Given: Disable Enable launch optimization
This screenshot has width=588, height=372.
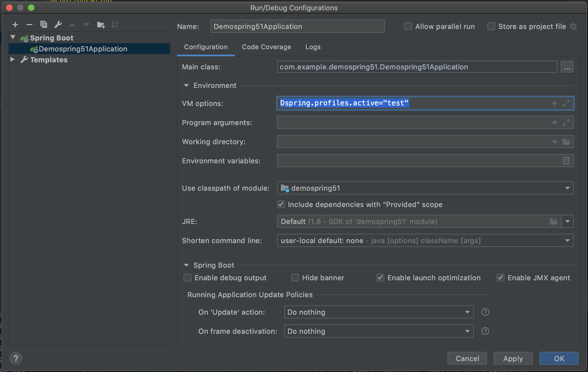Looking at the screenshot, I should (380, 278).
